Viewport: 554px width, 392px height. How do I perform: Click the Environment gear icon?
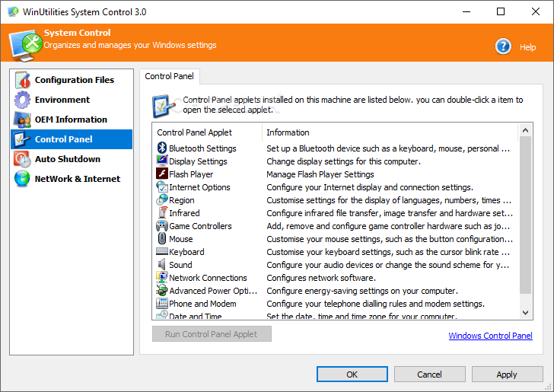(22, 100)
